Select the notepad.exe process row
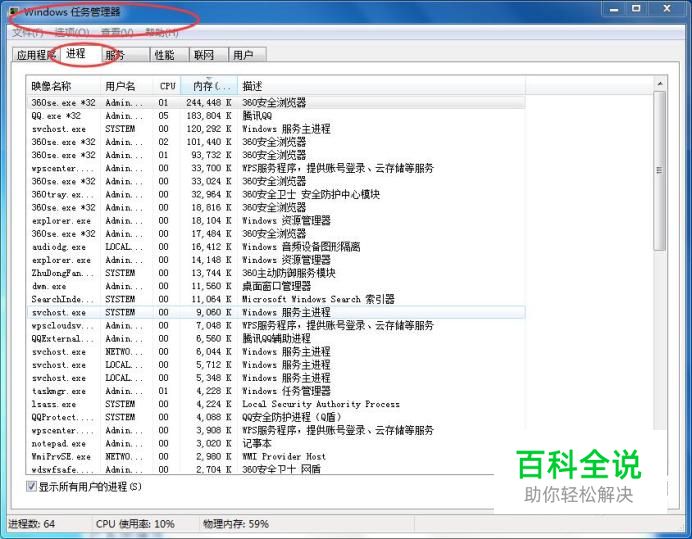692x539 pixels. click(x=276, y=443)
